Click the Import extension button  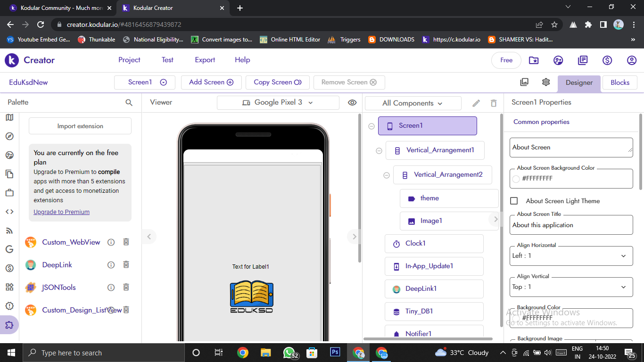80,126
